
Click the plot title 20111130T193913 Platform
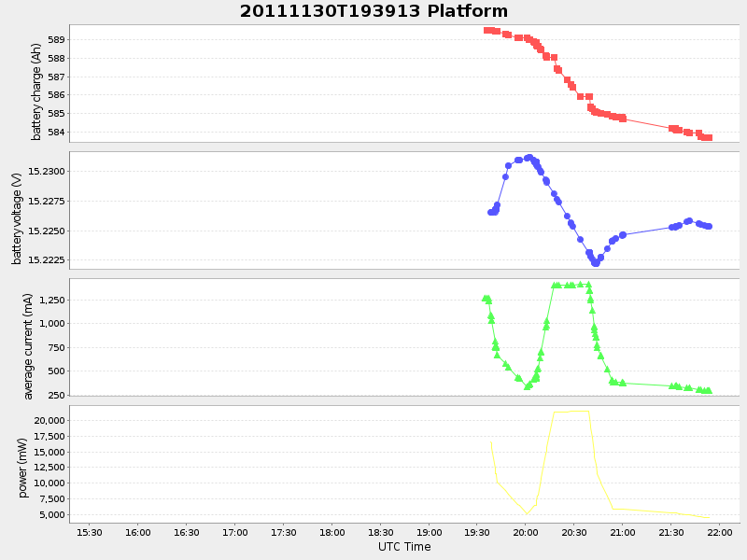tap(372, 11)
